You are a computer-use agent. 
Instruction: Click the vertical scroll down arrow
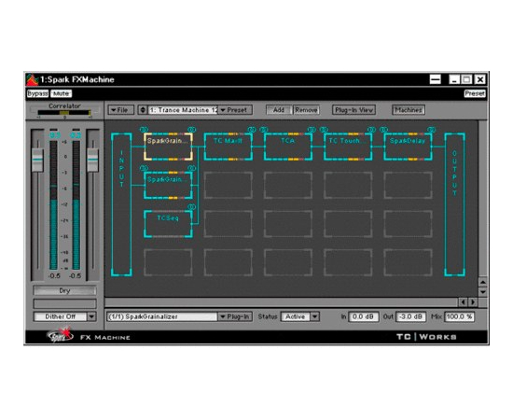pos(483,291)
